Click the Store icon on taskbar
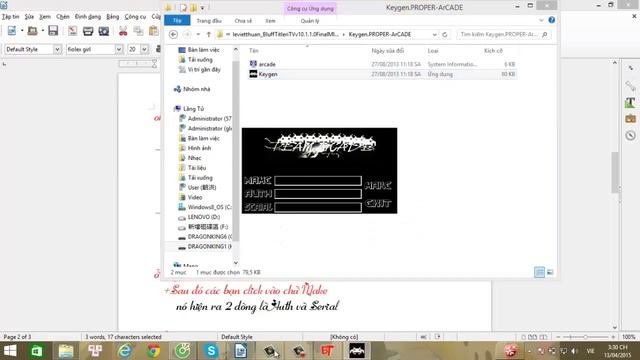Screen dimensions: 640x360 pyautogui.click(x=37, y=351)
